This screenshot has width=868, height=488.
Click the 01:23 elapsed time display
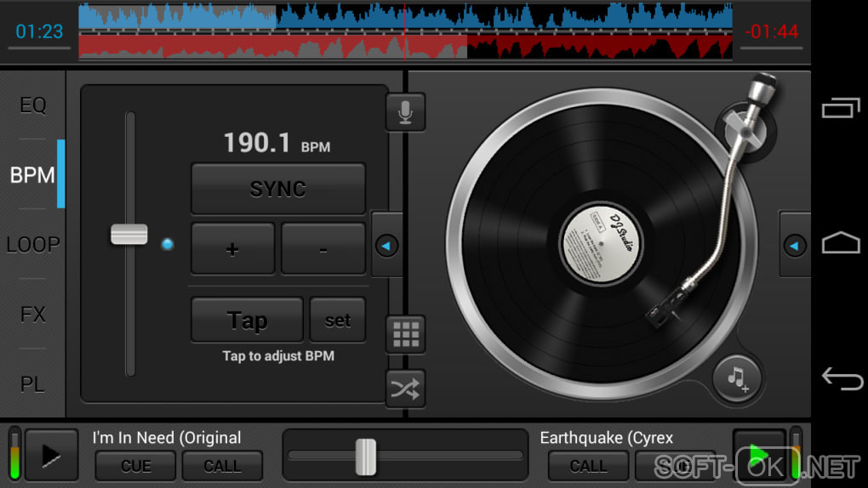click(39, 31)
